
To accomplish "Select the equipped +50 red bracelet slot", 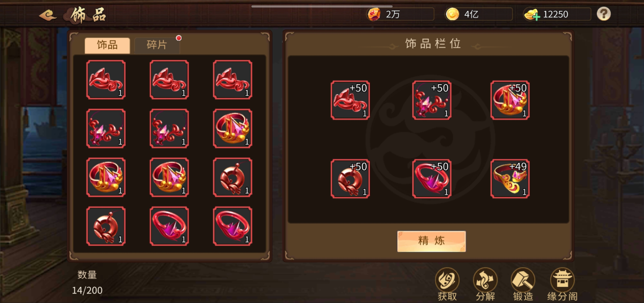I will 432,179.
